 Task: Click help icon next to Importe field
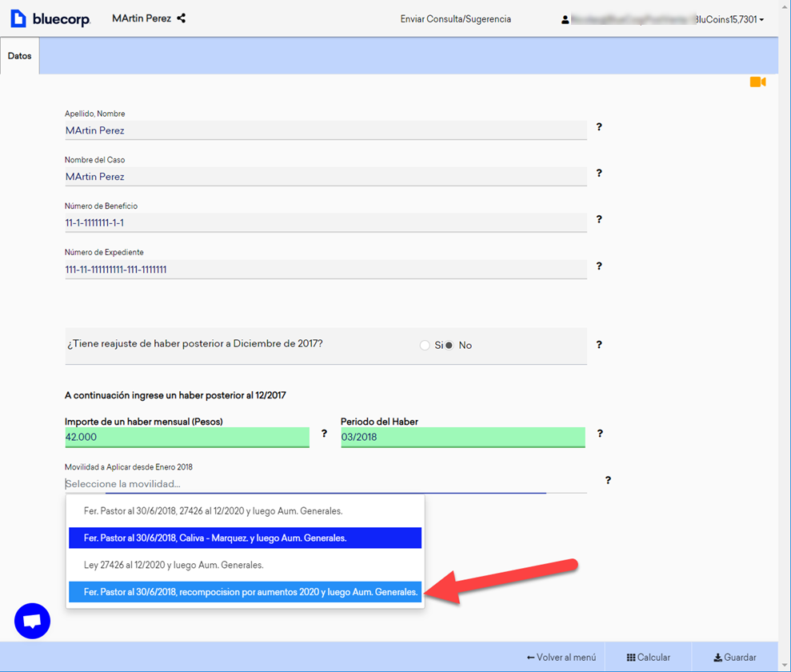tap(324, 434)
